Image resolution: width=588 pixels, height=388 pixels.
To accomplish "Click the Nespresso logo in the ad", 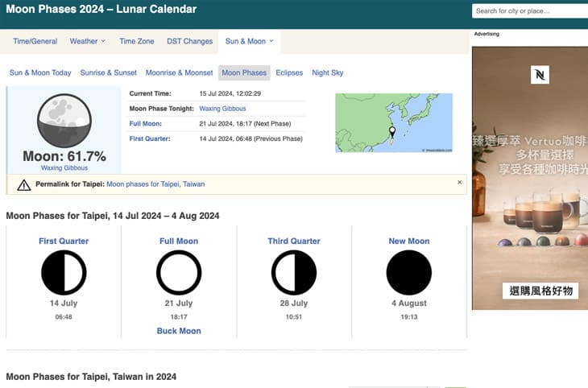I will (x=540, y=75).
